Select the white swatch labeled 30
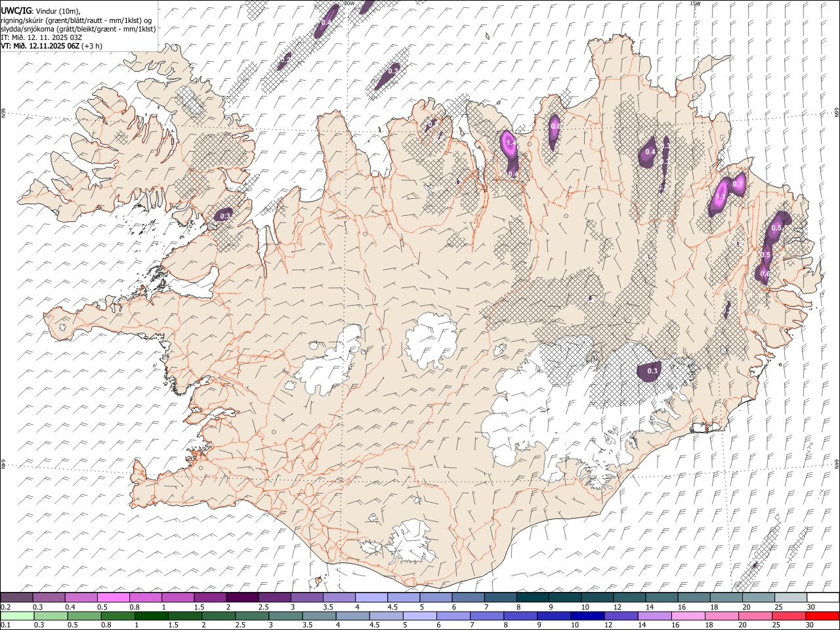 pos(823,598)
